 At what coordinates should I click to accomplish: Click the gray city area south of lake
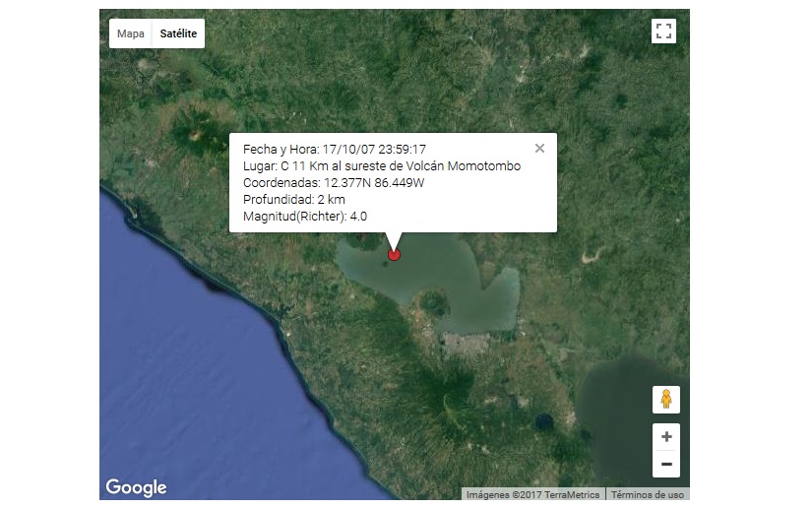[x=472, y=344]
